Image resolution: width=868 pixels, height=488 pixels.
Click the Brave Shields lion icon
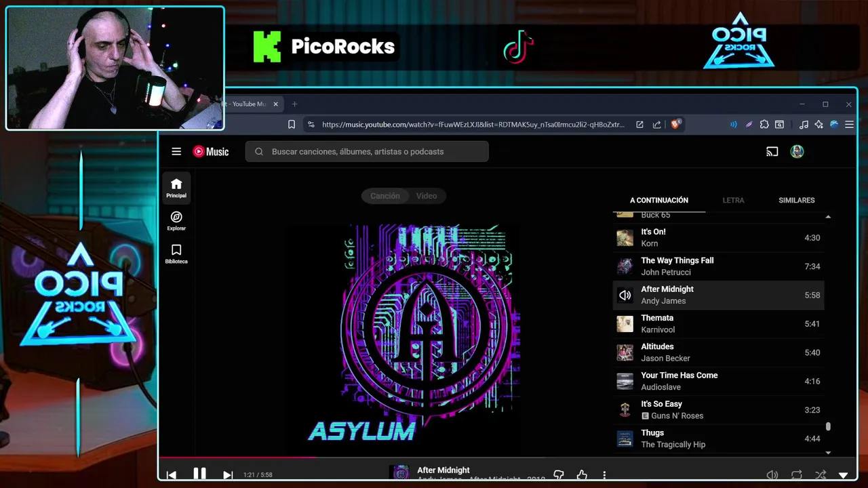[675, 124]
